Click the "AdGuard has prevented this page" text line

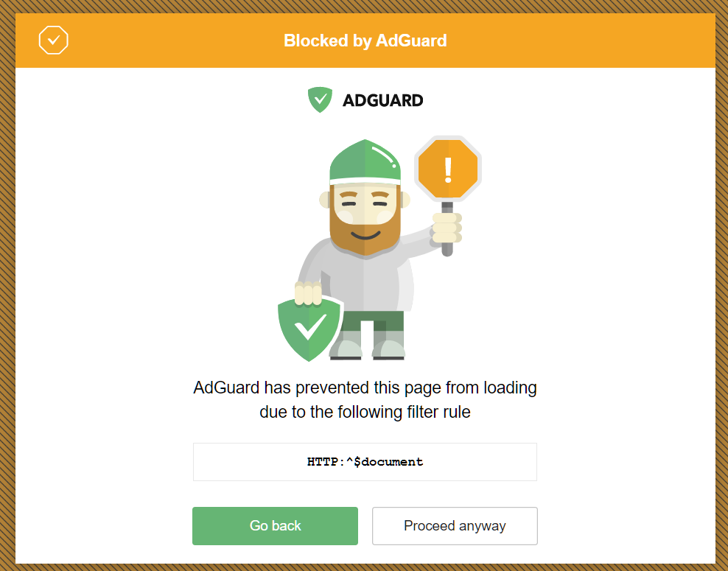365,387
